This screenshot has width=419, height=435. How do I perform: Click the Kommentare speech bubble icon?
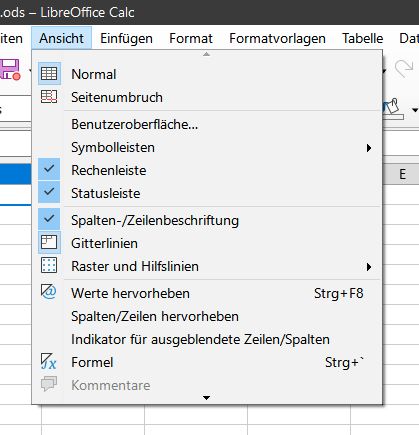pos(49,384)
